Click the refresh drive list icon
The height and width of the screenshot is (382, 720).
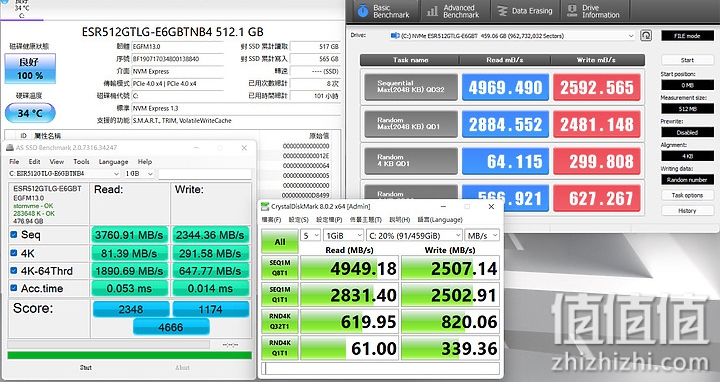646,35
